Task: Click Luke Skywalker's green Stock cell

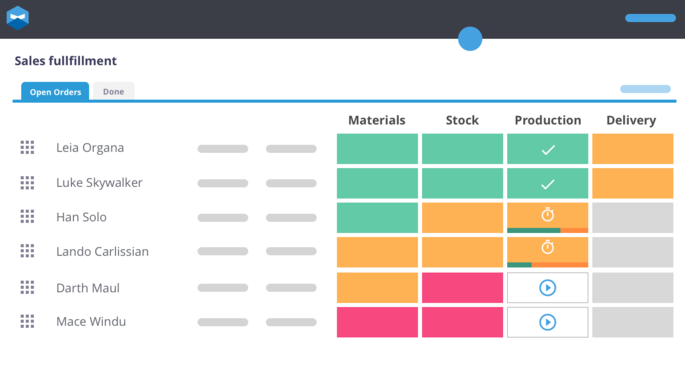Action: coord(462,183)
